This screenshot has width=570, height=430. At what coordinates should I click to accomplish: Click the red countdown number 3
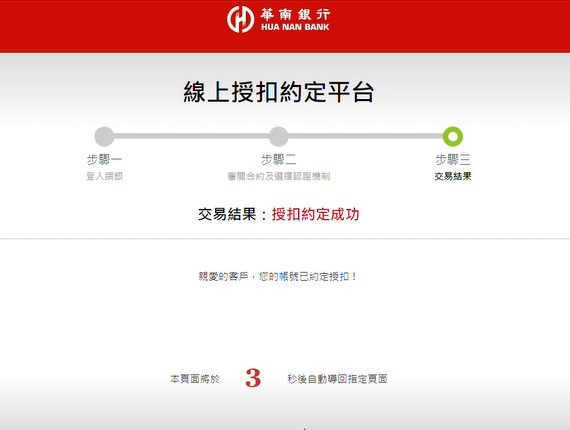tap(253, 378)
